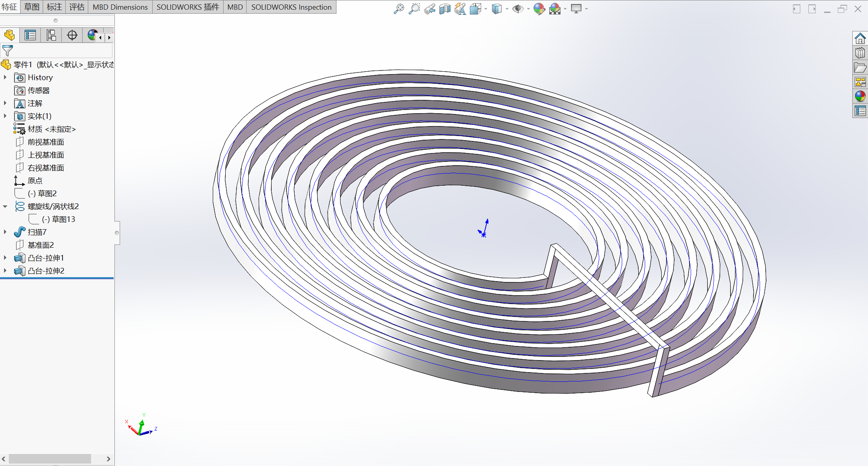Viewport: 868px width, 466px height.
Task: Switch to the 草图 tab
Action: 31,7
